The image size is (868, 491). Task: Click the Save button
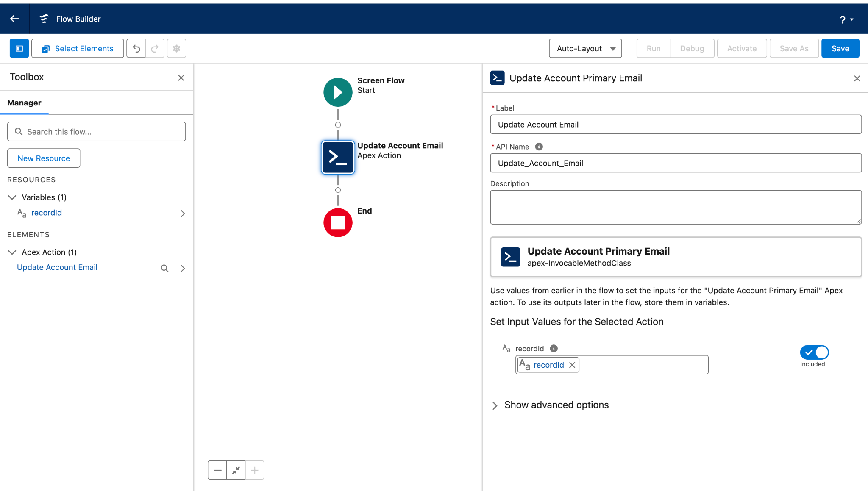click(x=839, y=48)
